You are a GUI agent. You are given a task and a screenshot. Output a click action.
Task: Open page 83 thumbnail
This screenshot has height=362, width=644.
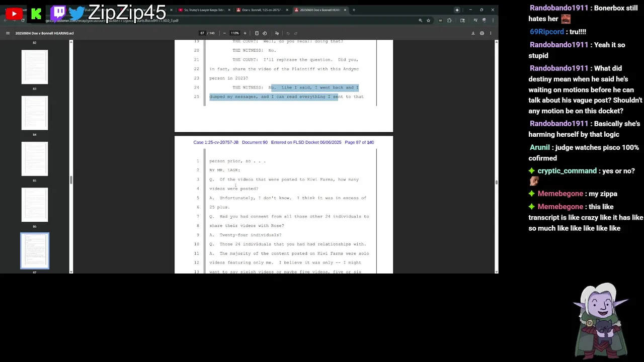(x=35, y=67)
